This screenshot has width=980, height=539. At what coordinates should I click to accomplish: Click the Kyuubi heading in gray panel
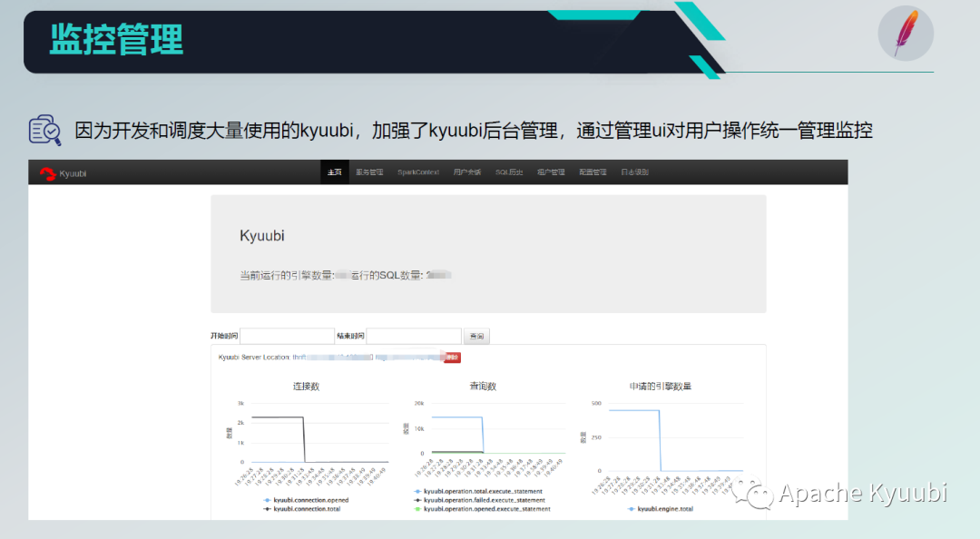point(262,236)
